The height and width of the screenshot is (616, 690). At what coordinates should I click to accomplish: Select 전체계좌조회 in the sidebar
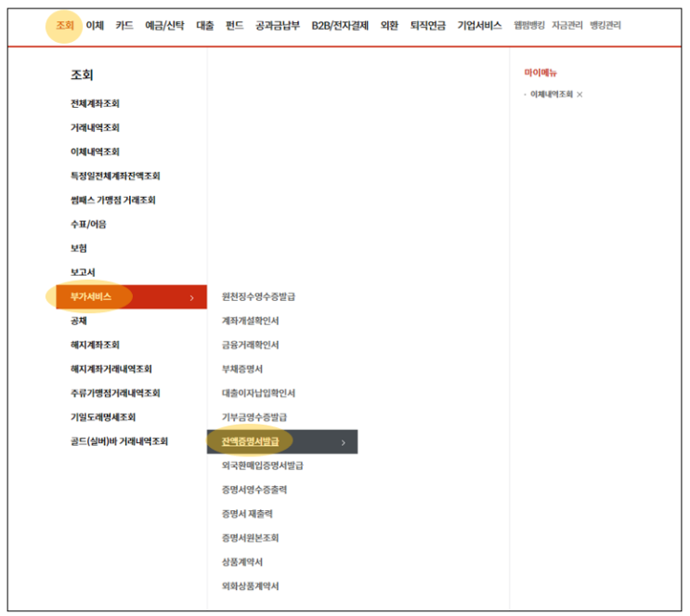tap(95, 103)
